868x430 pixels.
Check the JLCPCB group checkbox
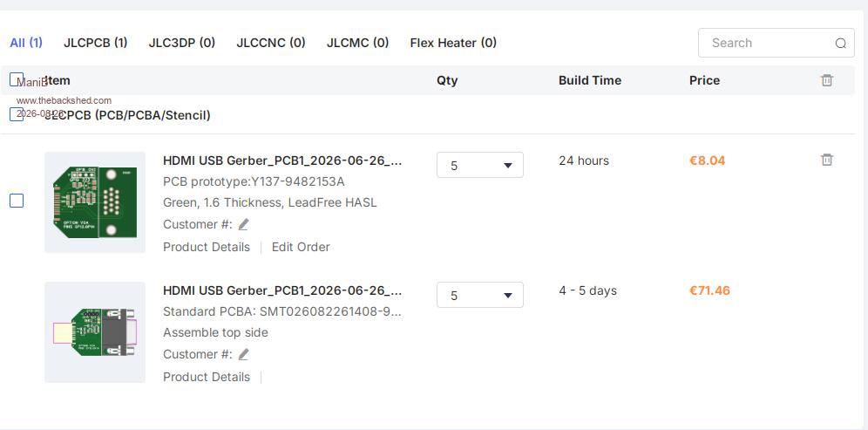(x=17, y=115)
